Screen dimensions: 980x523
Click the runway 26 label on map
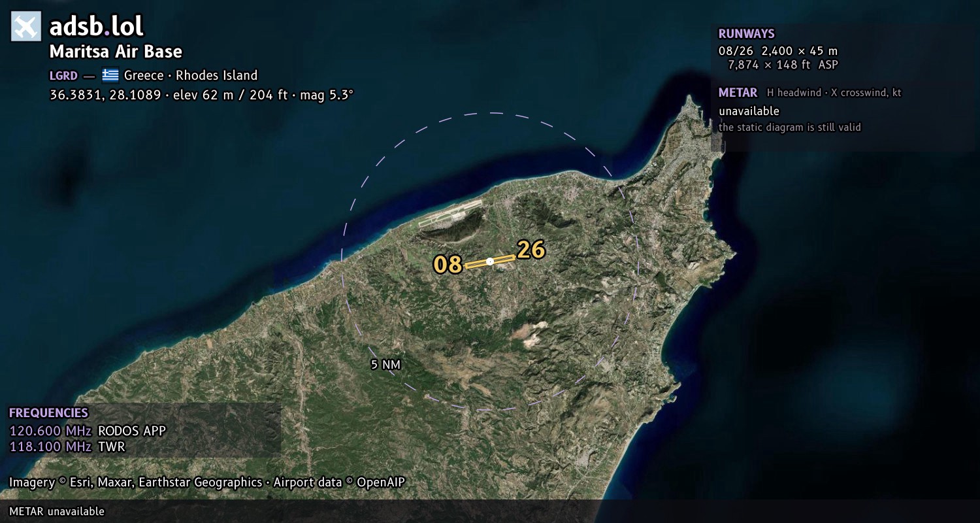(531, 250)
